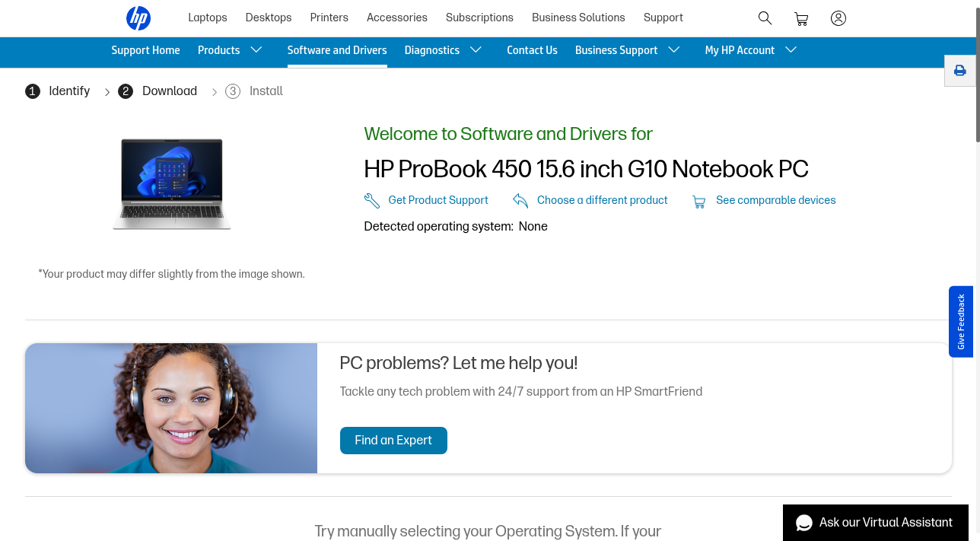The image size is (980, 541).
Task: Go to Support Home
Action: click(x=145, y=50)
